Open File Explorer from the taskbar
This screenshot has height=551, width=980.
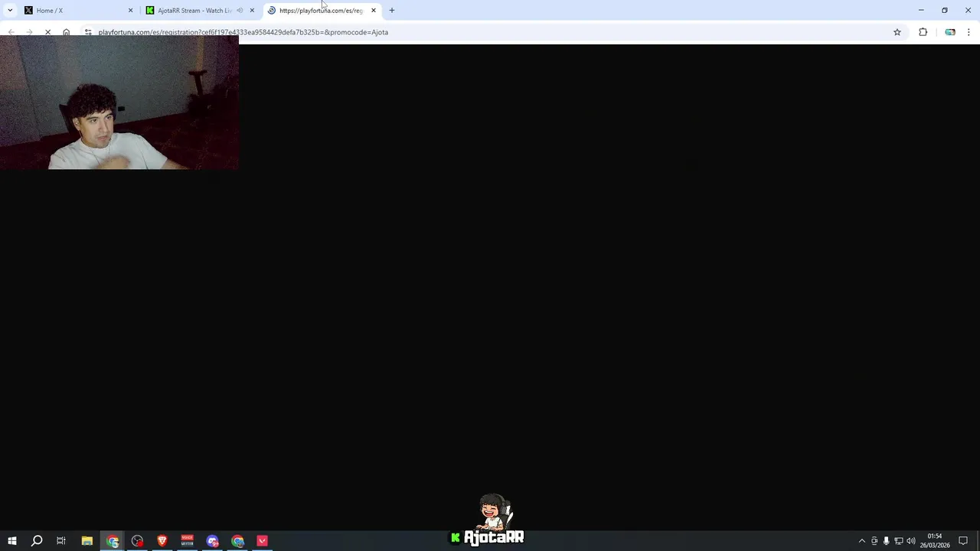click(87, 541)
